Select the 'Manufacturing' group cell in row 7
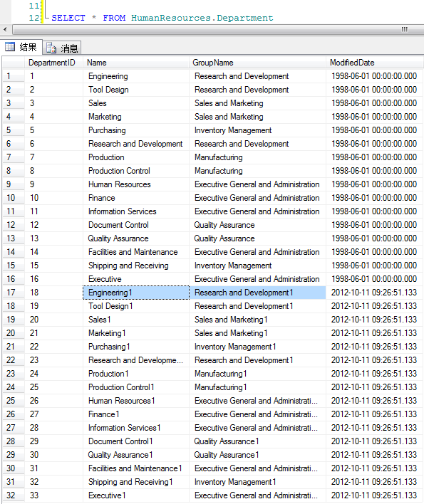This screenshot has height=504, width=424. pyautogui.click(x=257, y=157)
